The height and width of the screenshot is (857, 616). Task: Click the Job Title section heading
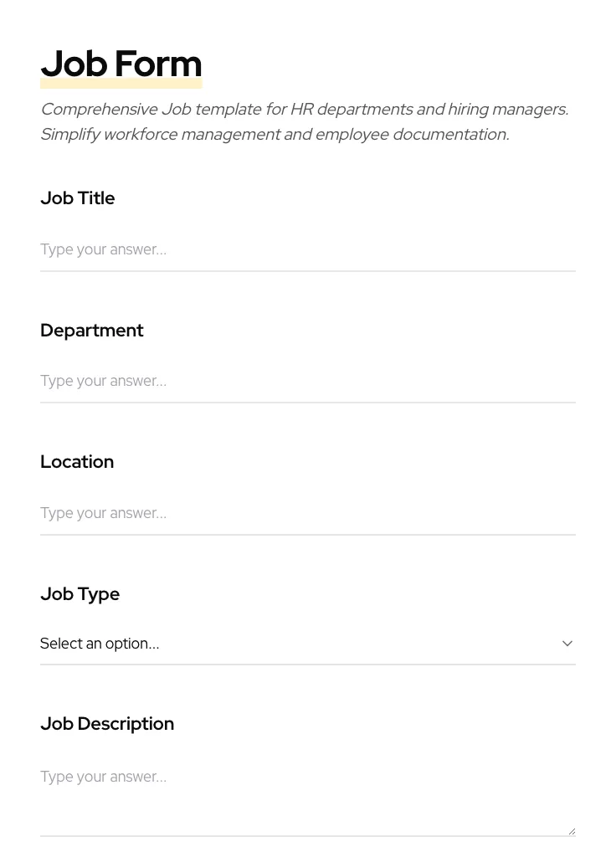(77, 198)
